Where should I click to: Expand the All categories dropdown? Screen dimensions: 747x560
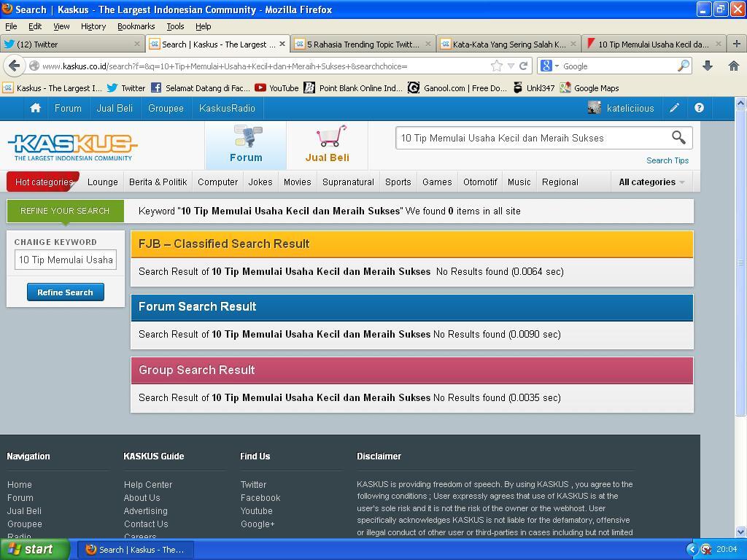[x=651, y=182]
